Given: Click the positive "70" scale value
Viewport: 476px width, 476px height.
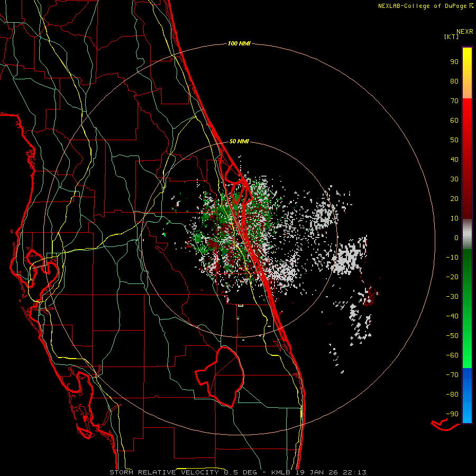Looking at the screenshot, I should pos(454,101).
